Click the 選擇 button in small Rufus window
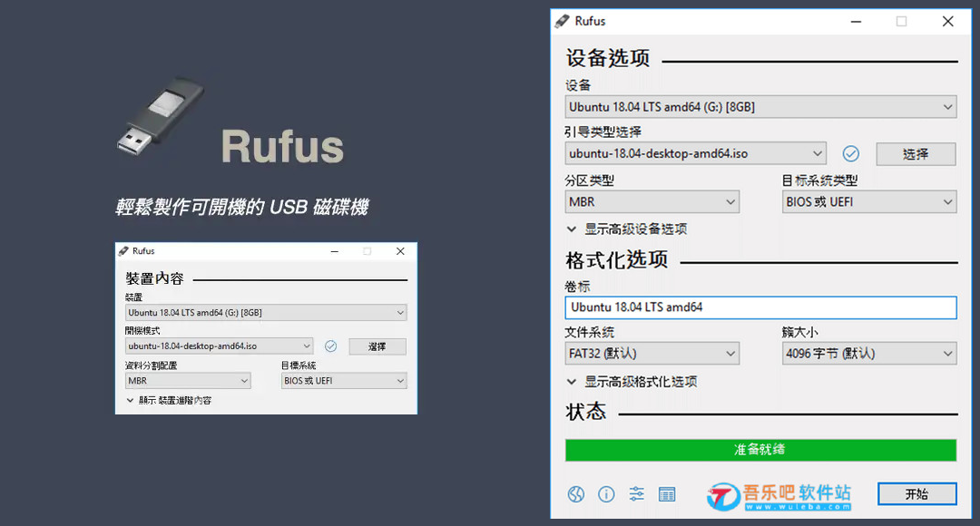The image size is (980, 526). coord(377,346)
